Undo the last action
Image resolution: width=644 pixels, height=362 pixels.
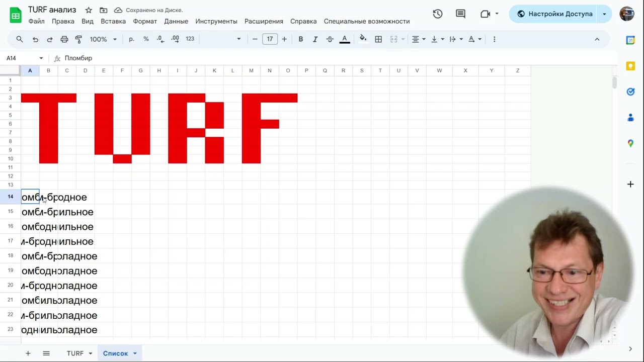[35, 39]
